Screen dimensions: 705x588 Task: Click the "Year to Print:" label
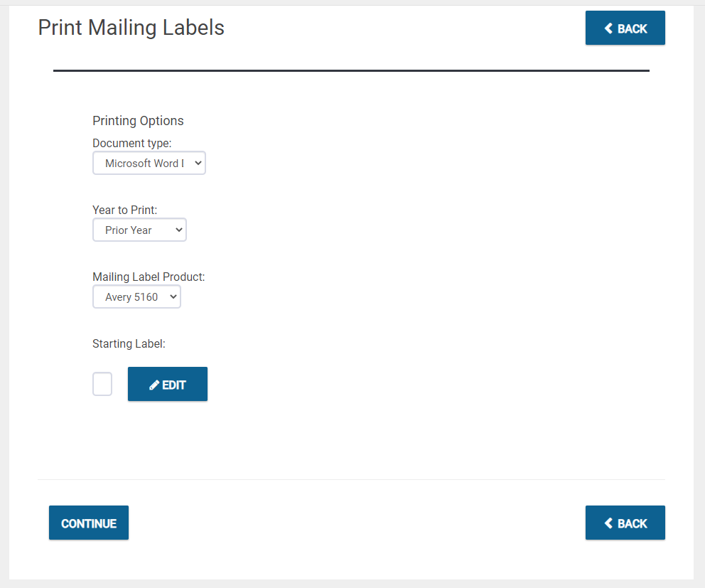click(x=124, y=210)
